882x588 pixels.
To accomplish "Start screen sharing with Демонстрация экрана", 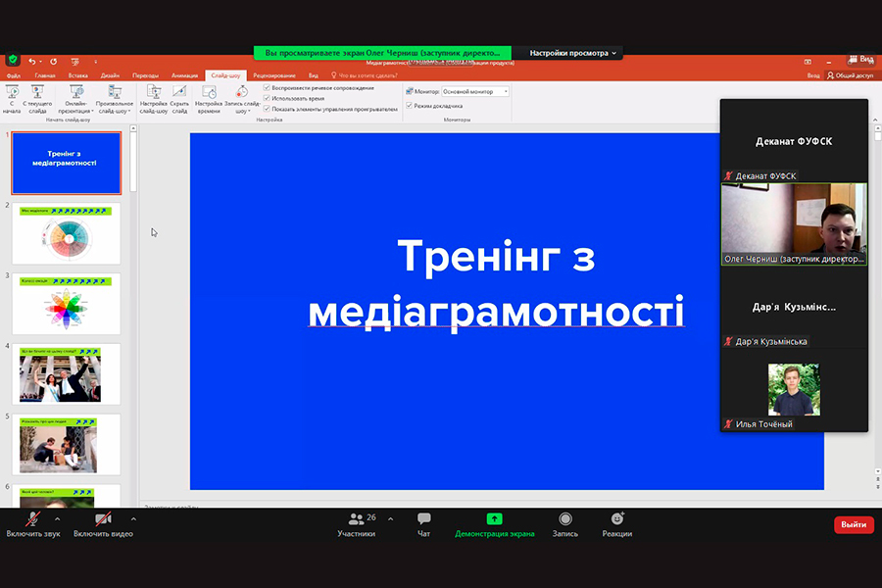I will click(494, 519).
